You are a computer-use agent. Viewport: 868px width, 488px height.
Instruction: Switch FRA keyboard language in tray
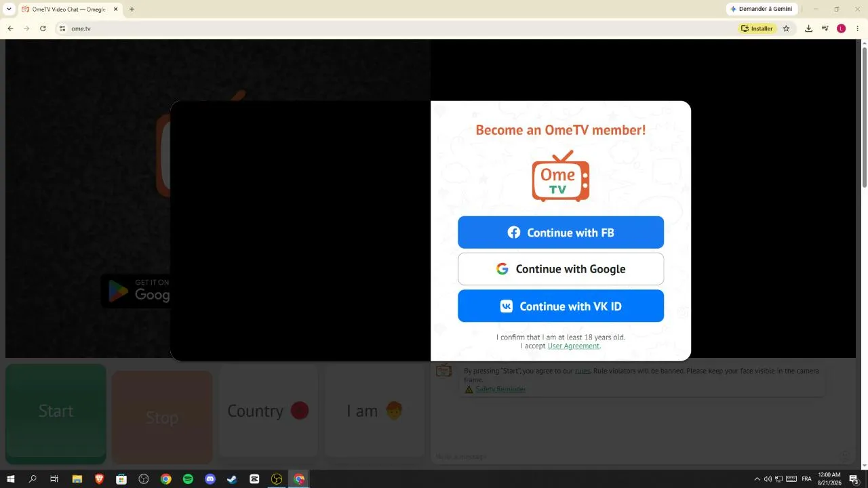coord(806,479)
